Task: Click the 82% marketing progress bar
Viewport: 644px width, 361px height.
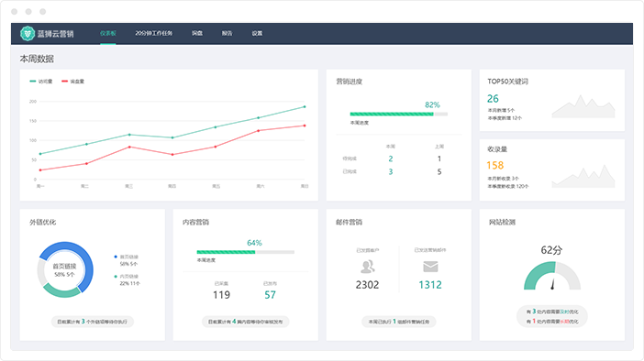Action: point(399,114)
